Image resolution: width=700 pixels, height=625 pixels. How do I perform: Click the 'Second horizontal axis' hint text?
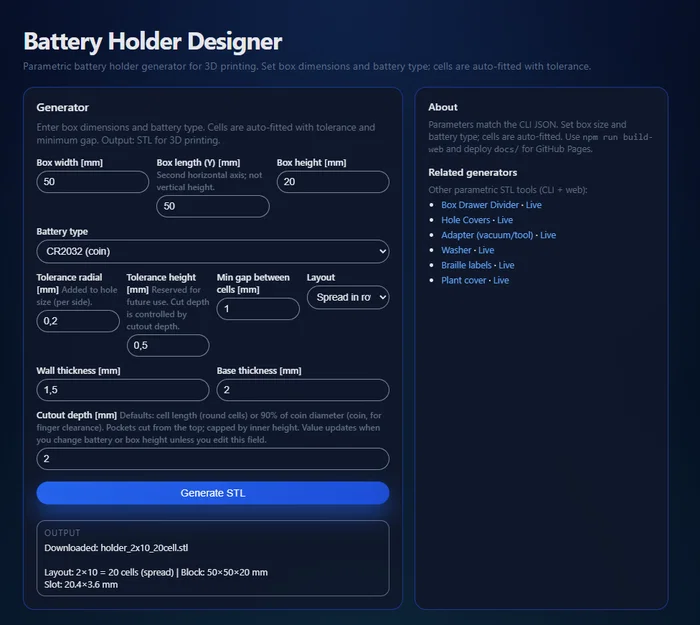[x=209, y=181]
